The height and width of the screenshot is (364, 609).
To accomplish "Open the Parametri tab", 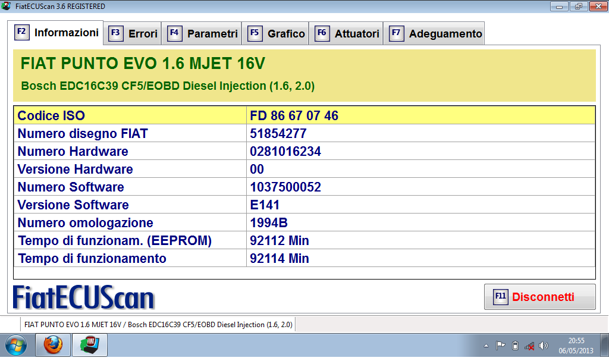I will point(202,33).
